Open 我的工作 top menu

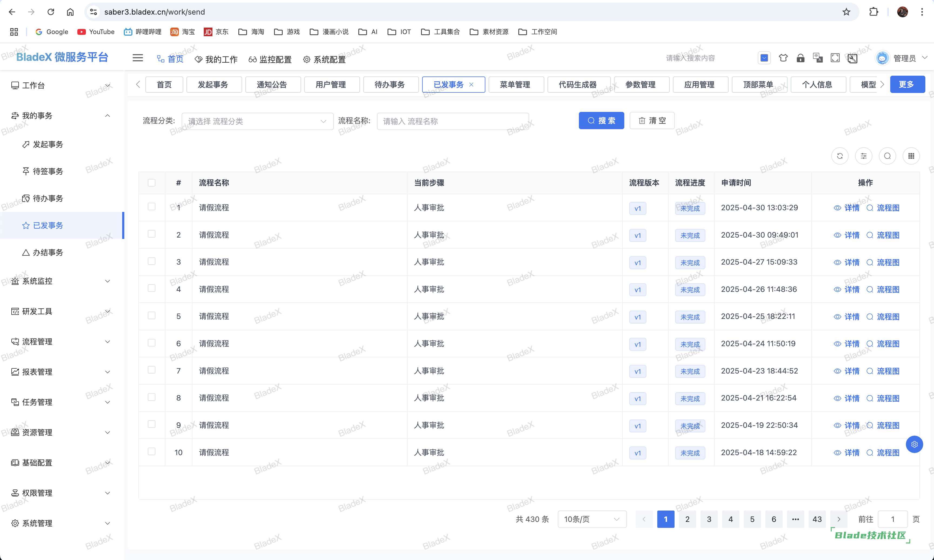tap(216, 59)
